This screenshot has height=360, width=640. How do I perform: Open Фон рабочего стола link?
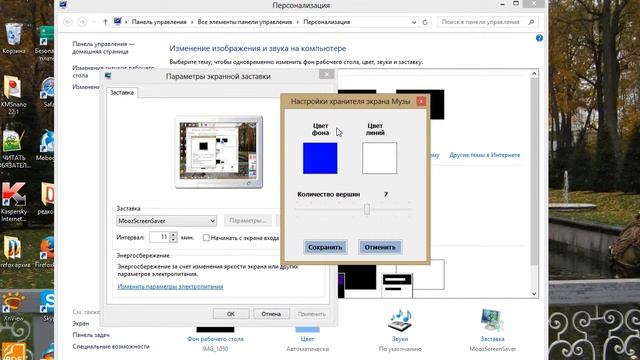coord(216,339)
